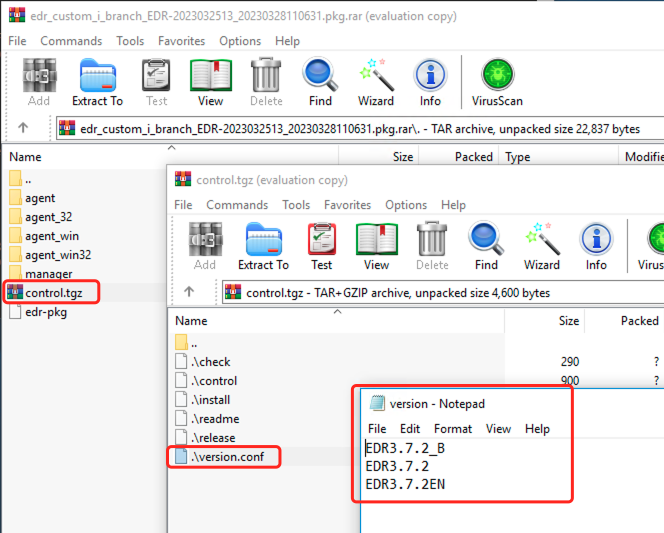
Task: Sort by Size in pkg.rar window
Action: 403,157
